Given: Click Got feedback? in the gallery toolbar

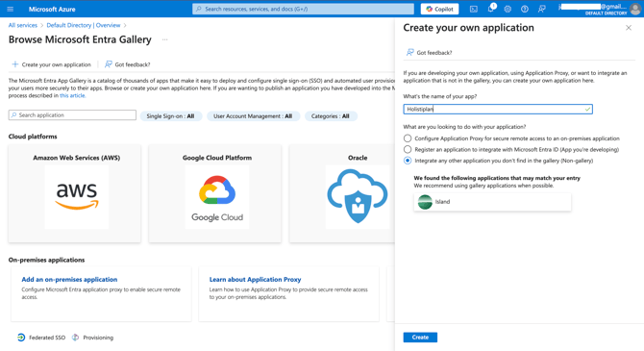Looking at the screenshot, I should coord(127,64).
